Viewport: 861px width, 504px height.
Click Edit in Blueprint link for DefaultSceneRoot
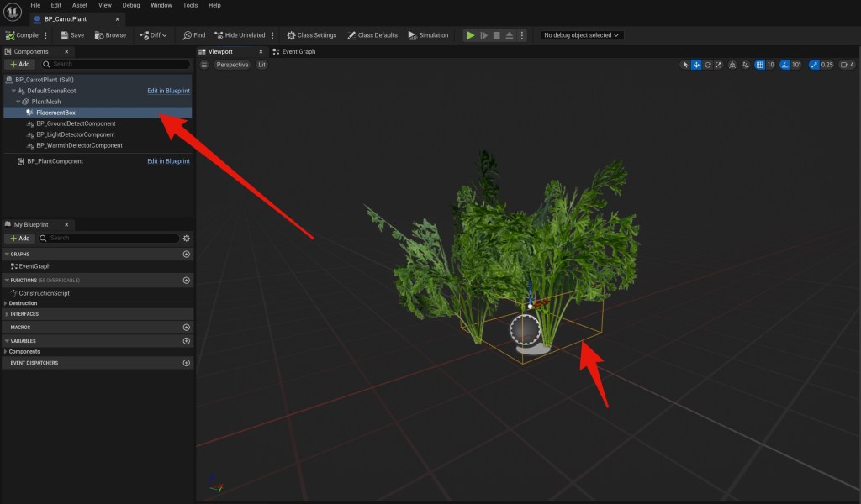[x=168, y=91]
